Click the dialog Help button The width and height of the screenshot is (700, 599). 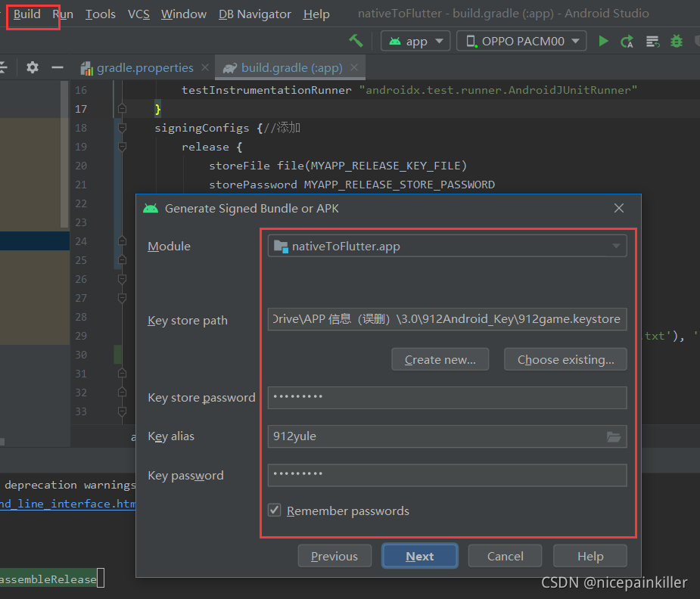click(x=590, y=556)
